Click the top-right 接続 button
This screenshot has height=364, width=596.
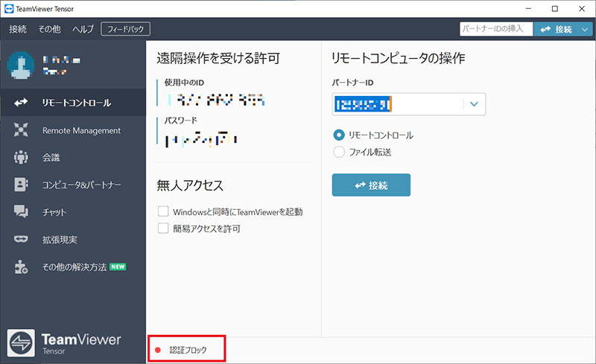555,29
